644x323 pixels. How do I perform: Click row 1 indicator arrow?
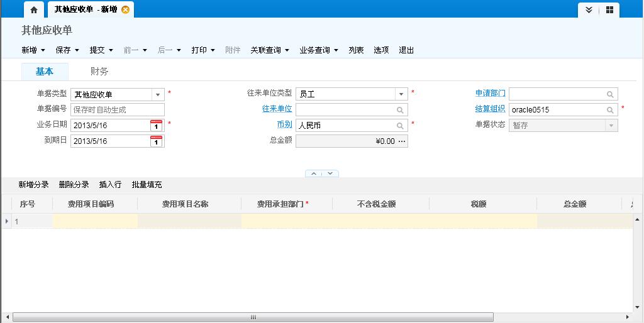[6, 221]
